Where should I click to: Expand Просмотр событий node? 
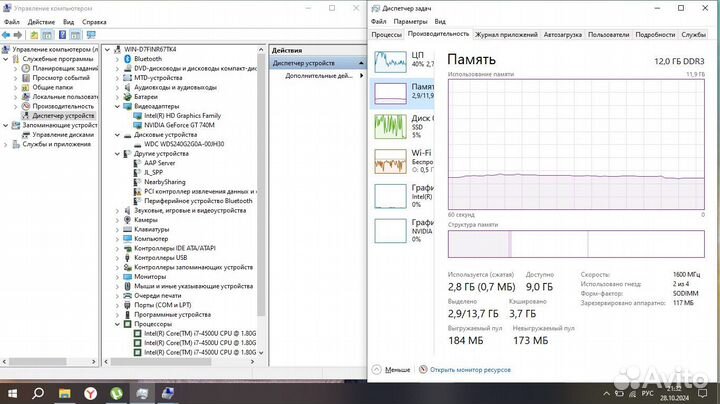pyautogui.click(x=16, y=78)
